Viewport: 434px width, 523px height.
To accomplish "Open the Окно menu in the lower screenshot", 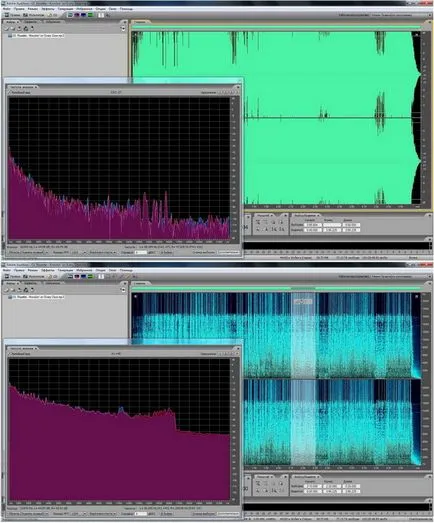I will point(112,271).
